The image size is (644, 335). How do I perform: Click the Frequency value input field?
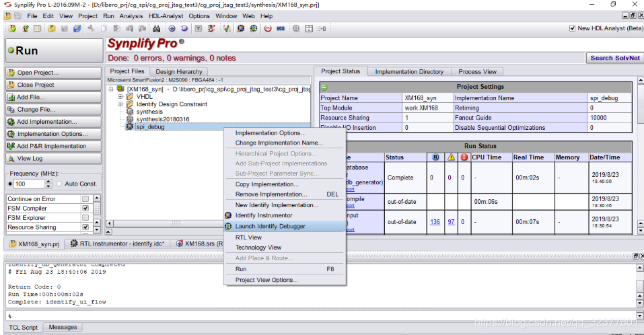(29, 184)
